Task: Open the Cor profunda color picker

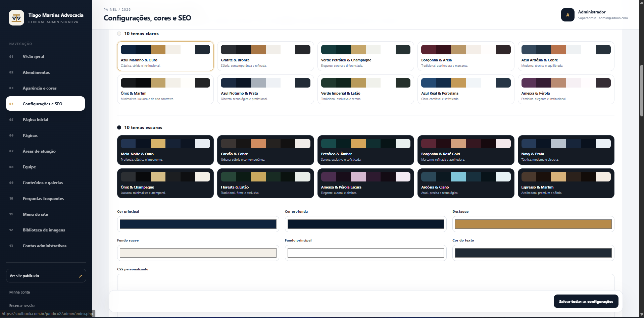Action: pos(365,224)
